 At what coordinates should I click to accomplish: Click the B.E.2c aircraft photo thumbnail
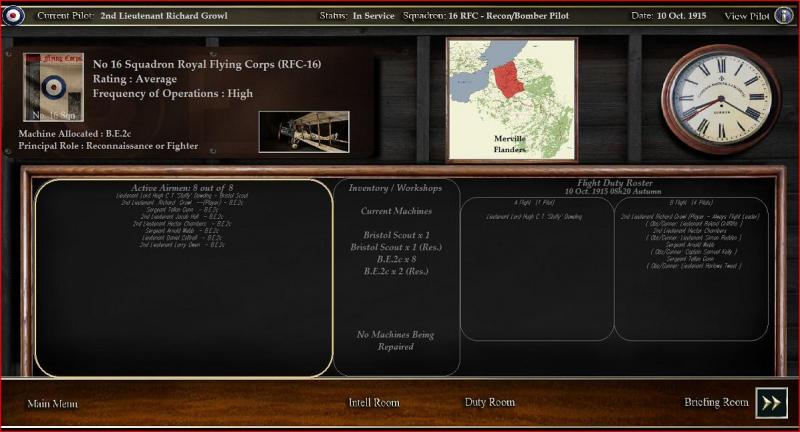(x=304, y=132)
